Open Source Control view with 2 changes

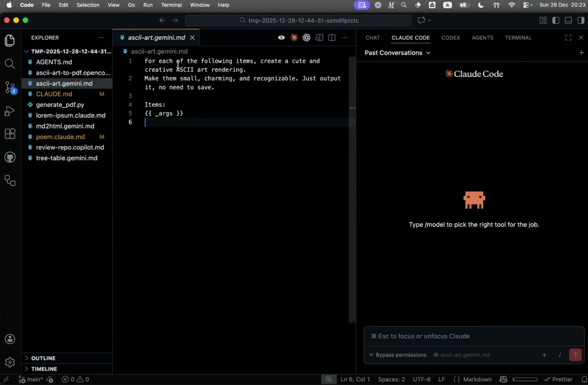click(10, 87)
